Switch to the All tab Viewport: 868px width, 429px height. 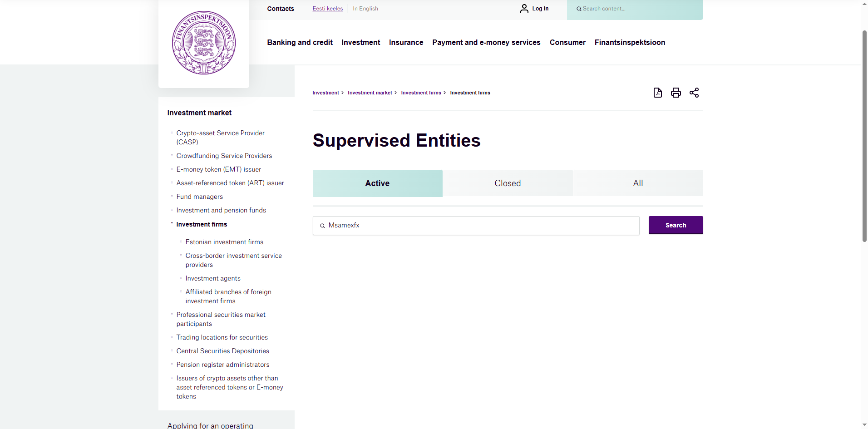point(638,183)
